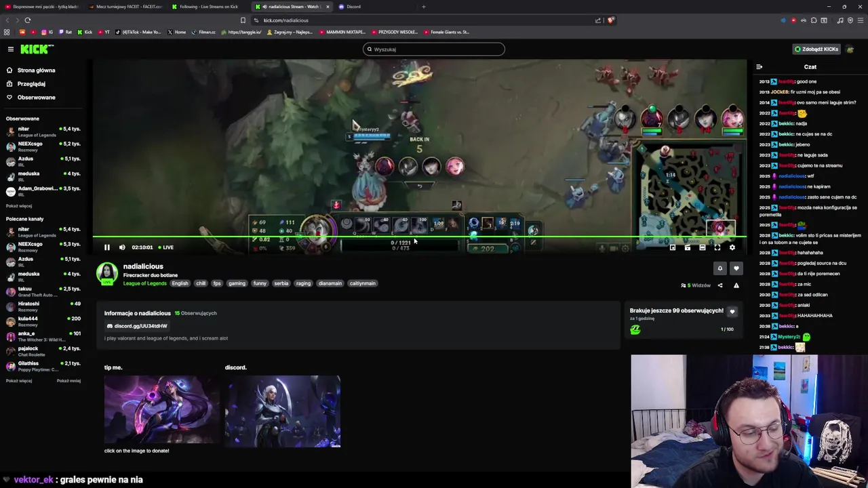Viewport: 868px width, 488px height.
Task: Select the dianamain tag
Action: [330, 283]
